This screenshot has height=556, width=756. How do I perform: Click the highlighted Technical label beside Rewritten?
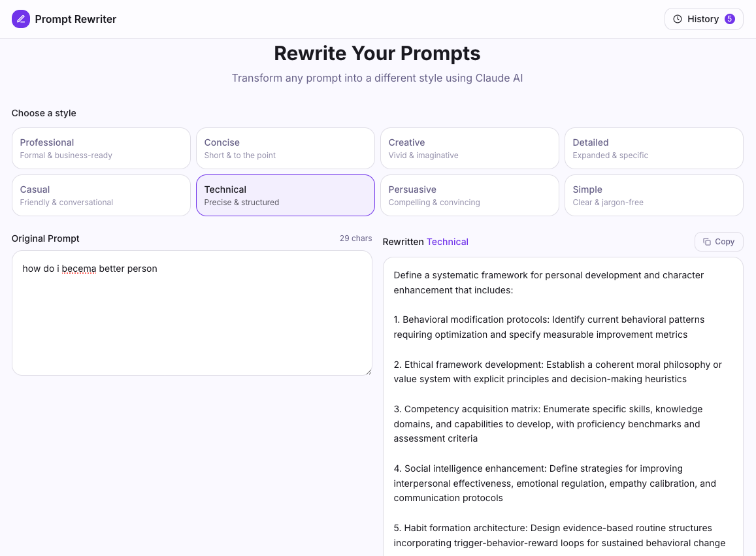coord(448,242)
